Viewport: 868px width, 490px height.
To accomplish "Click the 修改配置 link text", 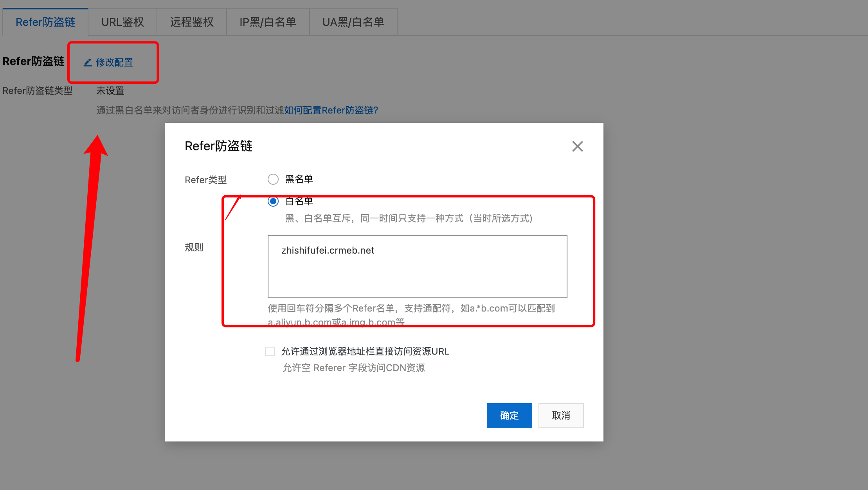I will click(x=114, y=62).
